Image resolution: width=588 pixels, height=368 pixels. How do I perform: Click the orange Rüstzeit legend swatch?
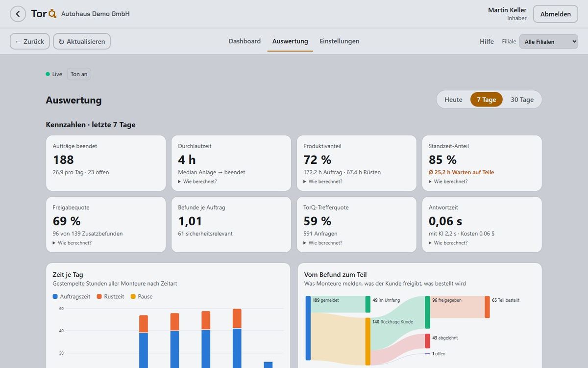(99, 296)
